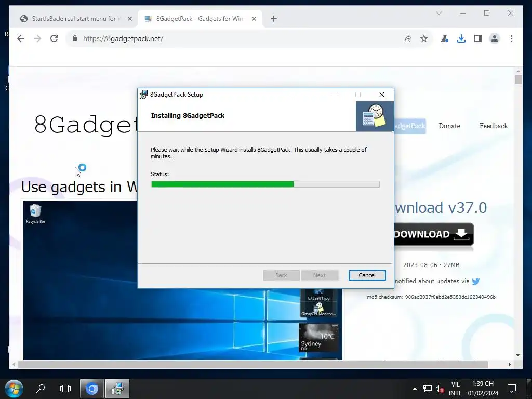
Task: Click the 8GadgetPack Setup title icon
Action: click(143, 95)
